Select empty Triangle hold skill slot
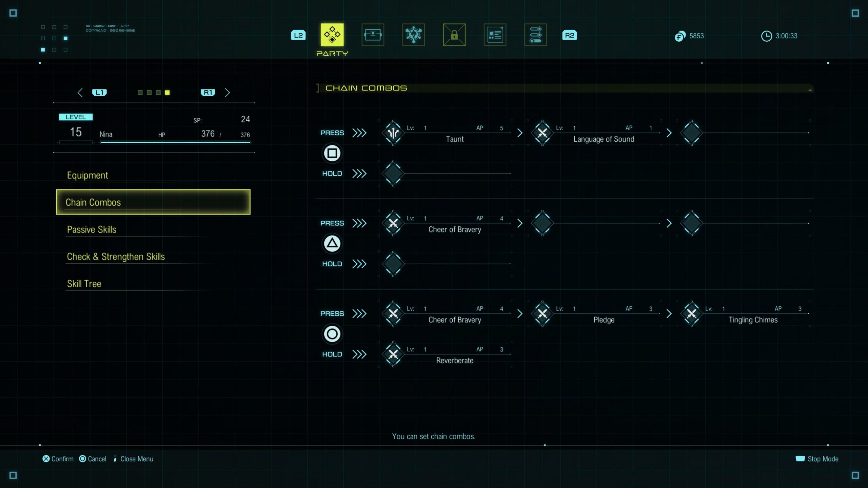The width and height of the screenshot is (868, 488). click(x=393, y=264)
